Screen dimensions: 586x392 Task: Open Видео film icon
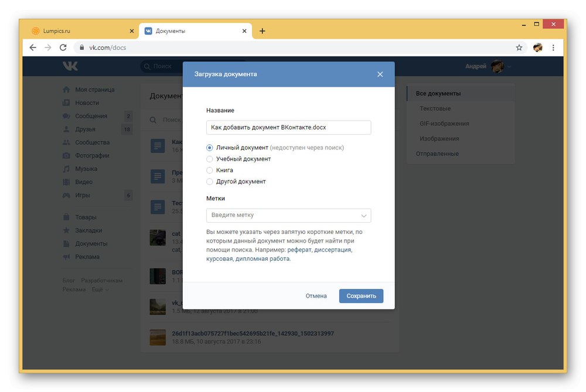pos(66,182)
